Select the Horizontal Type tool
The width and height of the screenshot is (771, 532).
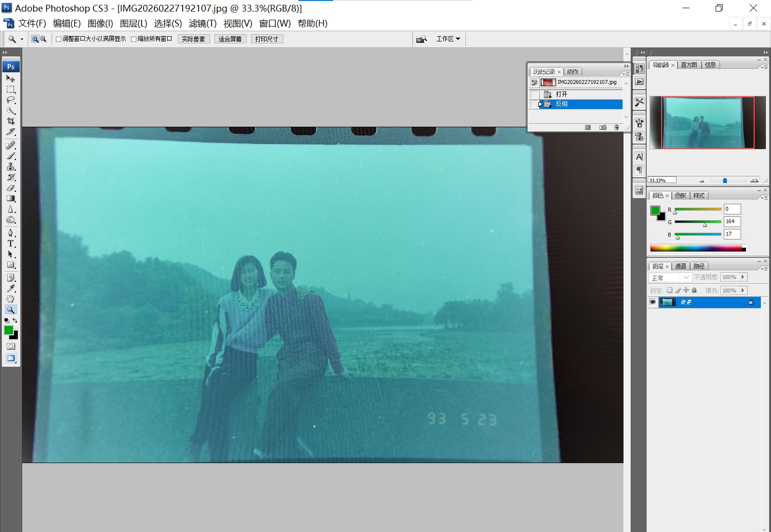(11, 243)
